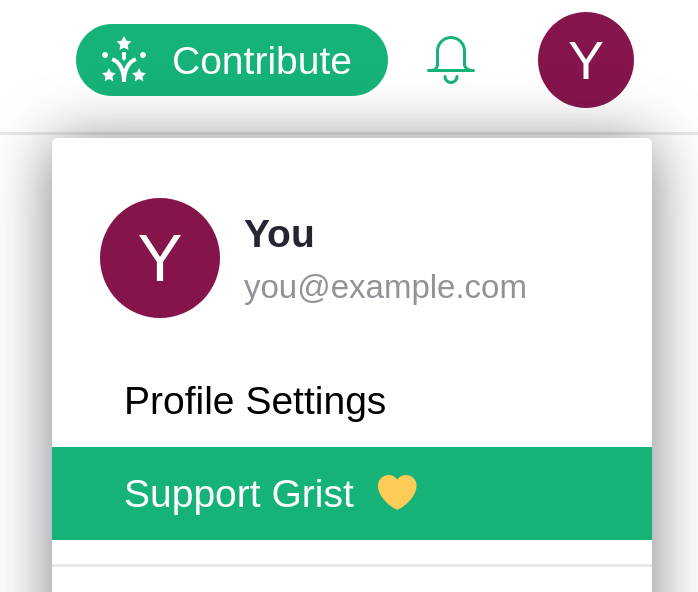This screenshot has height=592, width=698.
Task: Click the Contribute button
Action: tap(232, 60)
